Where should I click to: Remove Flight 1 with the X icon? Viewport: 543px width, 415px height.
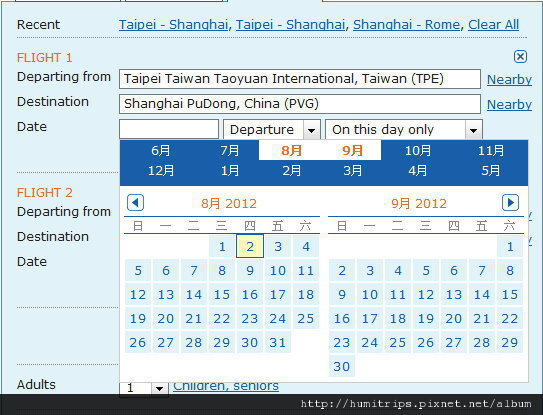[x=520, y=56]
